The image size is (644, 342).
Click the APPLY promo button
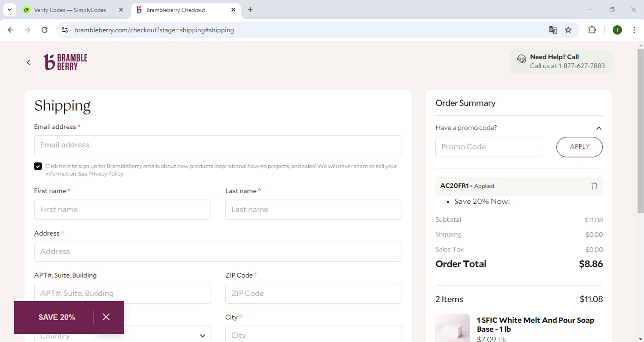coord(579,147)
